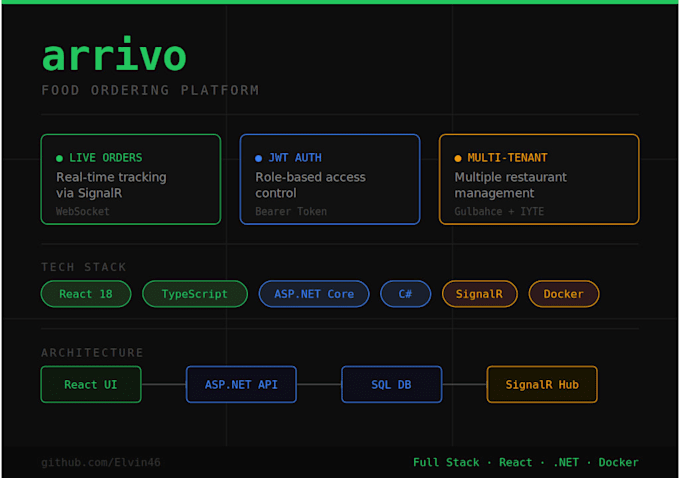680x478 pixels.
Task: Click the SQL DB architecture box
Action: [x=392, y=384]
